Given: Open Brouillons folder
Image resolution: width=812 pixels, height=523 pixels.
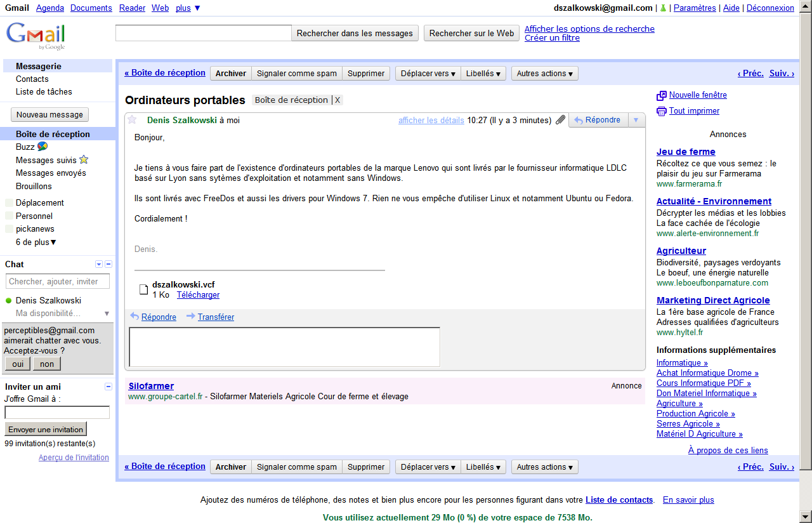Looking at the screenshot, I should (x=34, y=187).
